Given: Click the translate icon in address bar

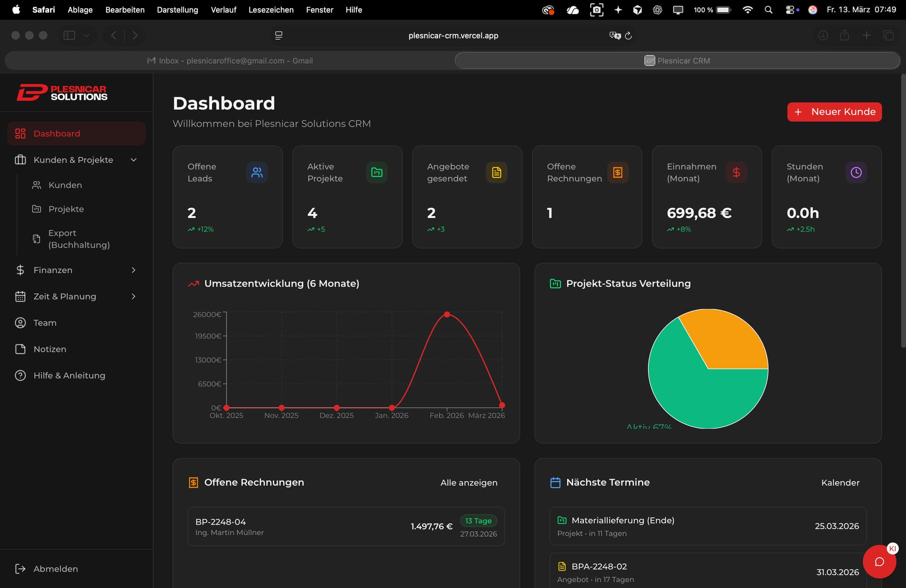Looking at the screenshot, I should [x=614, y=35].
